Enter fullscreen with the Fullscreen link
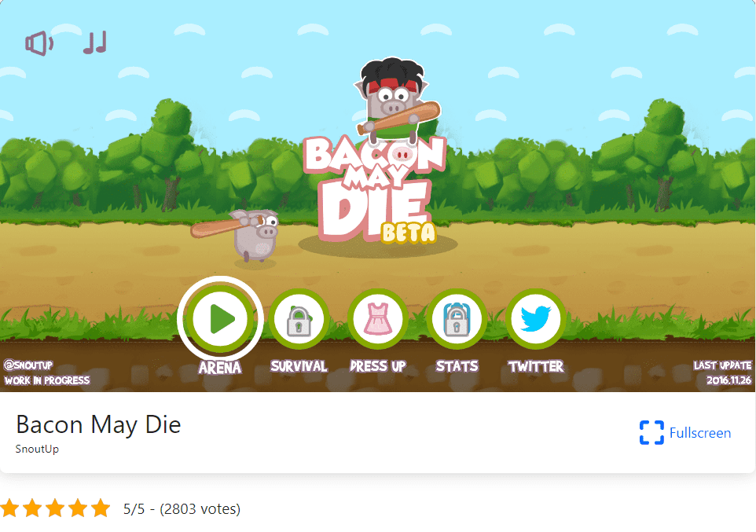 pos(685,433)
